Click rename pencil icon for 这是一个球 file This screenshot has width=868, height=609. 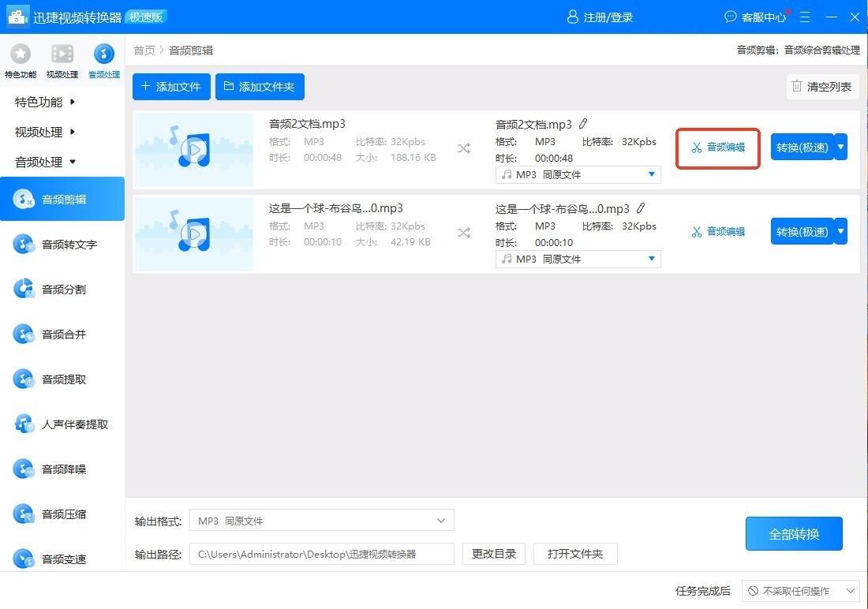tap(641, 208)
